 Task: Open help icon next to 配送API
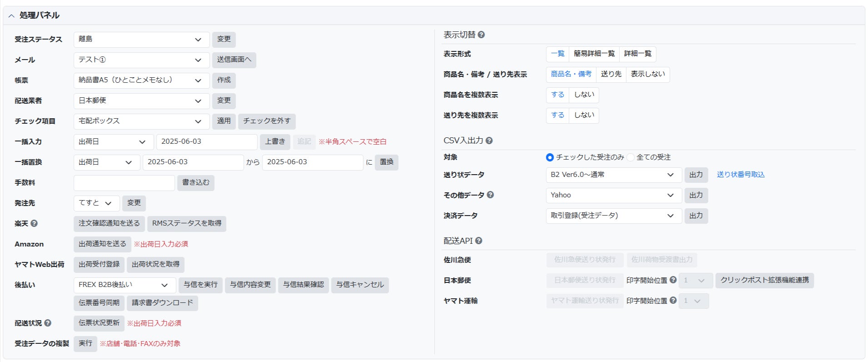coord(479,241)
